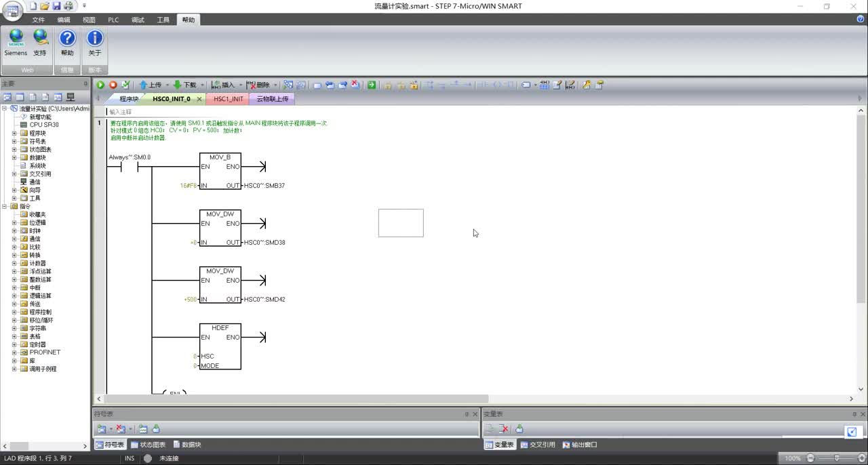
Task: Open the Upload dropdown arrow
Action: (166, 85)
